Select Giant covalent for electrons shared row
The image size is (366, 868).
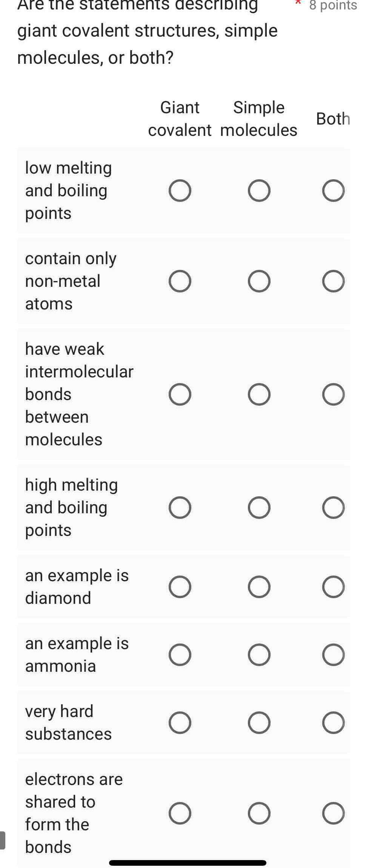point(180,813)
